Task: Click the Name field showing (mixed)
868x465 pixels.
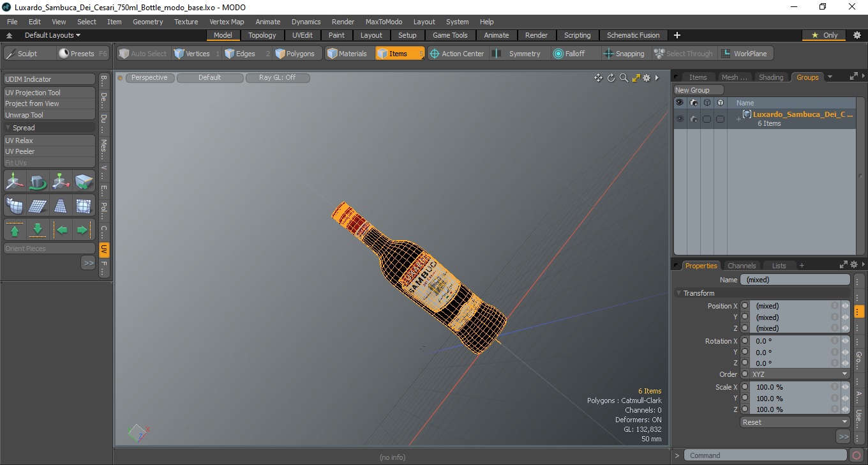Action: [795, 280]
